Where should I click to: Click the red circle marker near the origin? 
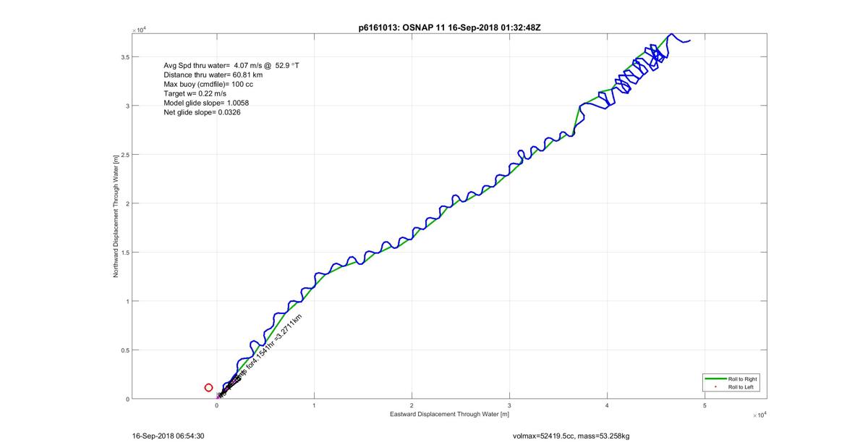pos(208,388)
